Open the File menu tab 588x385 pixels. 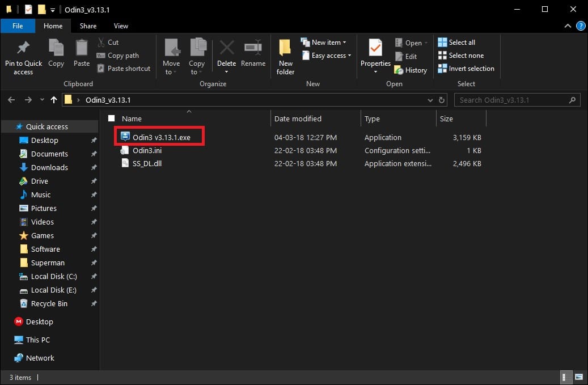18,26
